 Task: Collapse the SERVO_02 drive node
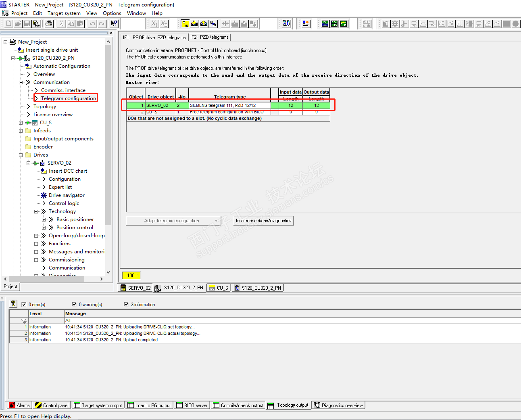click(29, 163)
